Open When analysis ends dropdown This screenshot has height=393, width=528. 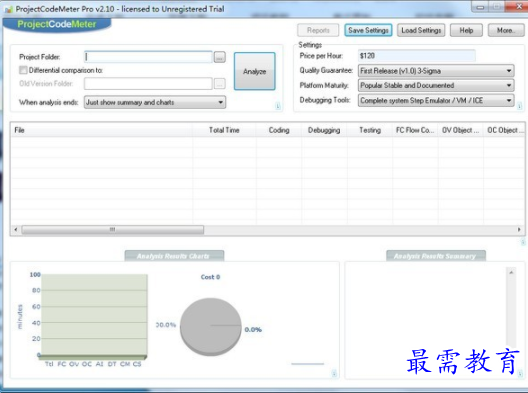(155, 102)
